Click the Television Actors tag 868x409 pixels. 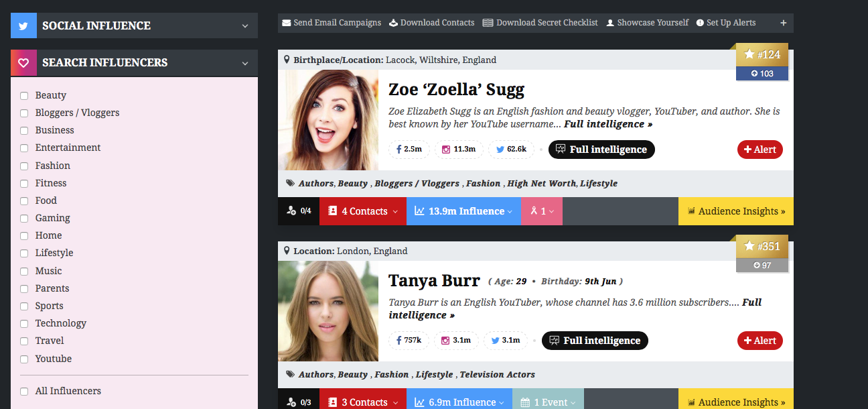(497, 374)
